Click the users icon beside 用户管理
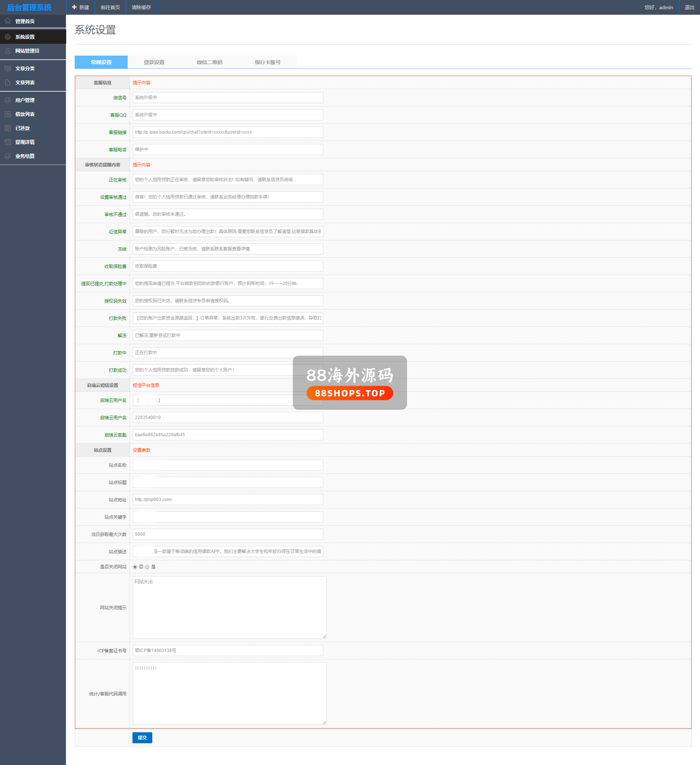This screenshot has width=700, height=765. click(x=8, y=100)
